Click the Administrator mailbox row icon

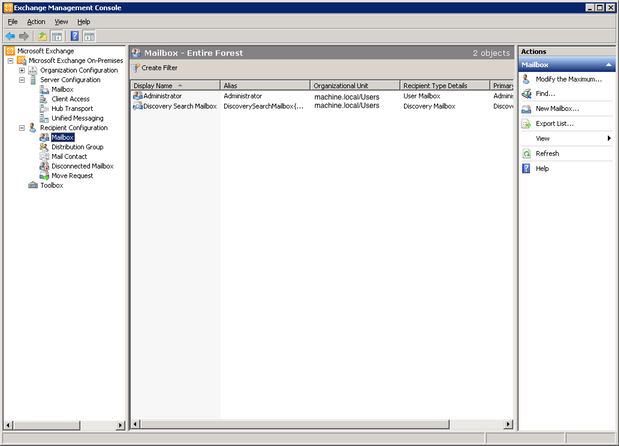138,96
